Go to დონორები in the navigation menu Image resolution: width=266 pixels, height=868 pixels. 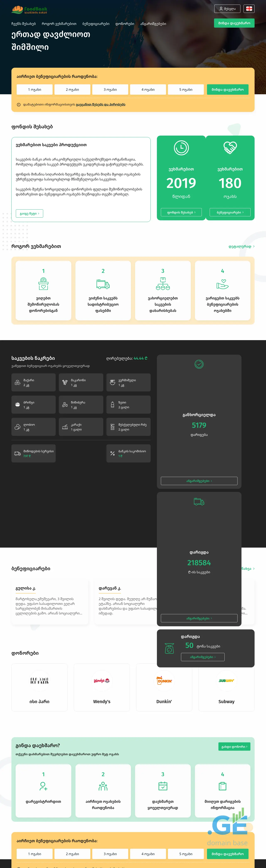tap(125, 24)
